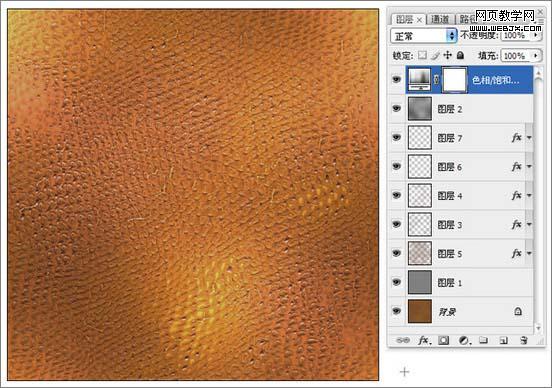Switch to the 图层 tab

(x=404, y=19)
